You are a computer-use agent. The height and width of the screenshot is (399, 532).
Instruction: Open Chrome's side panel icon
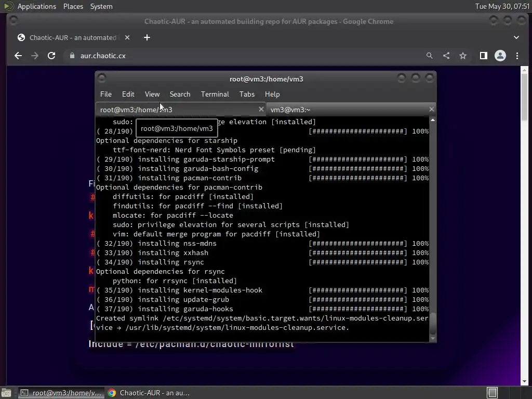tap(484, 56)
